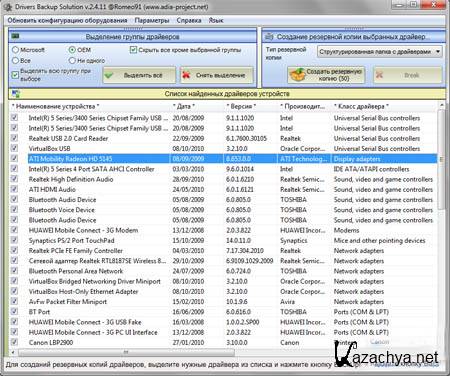Screen dimensions: 450x376
Task: Click IDE ATA/ATAPI controllers cell
Action: pyautogui.click(x=371, y=169)
